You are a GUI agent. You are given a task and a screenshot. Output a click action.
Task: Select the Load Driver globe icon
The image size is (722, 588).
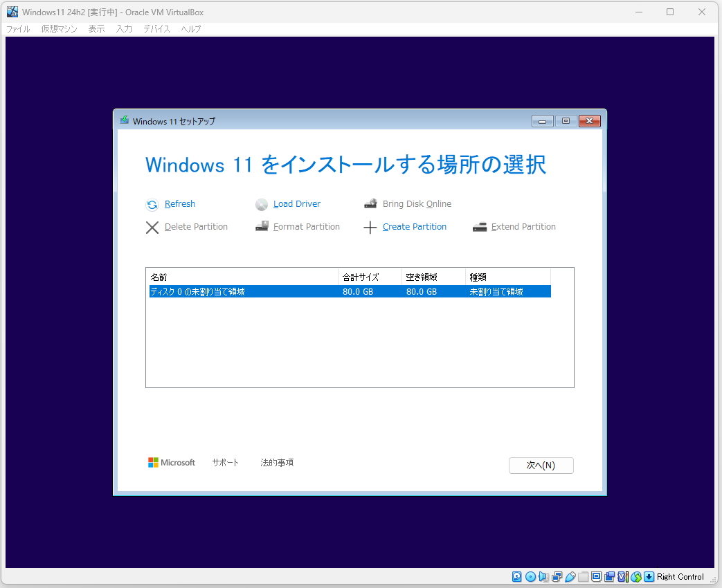[x=262, y=204]
